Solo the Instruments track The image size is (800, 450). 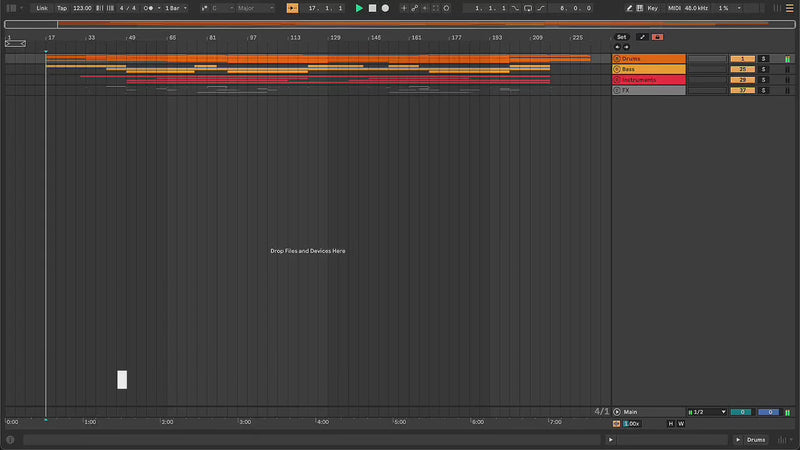[x=763, y=80]
